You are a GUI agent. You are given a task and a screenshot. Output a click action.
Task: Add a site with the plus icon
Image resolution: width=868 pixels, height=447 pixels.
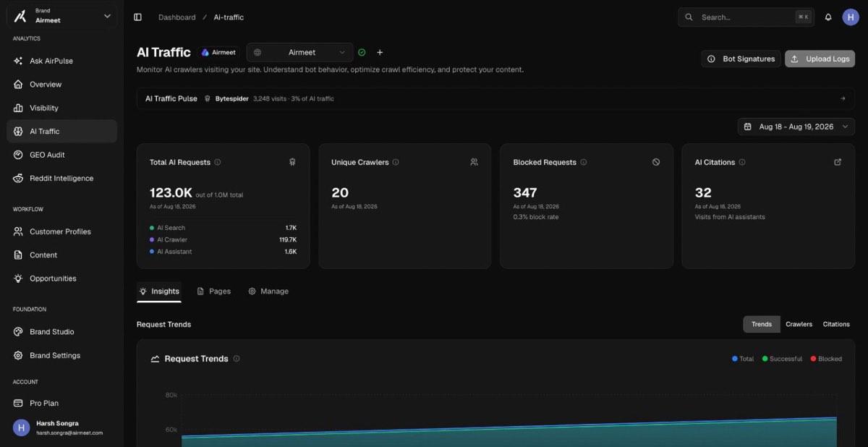point(380,52)
